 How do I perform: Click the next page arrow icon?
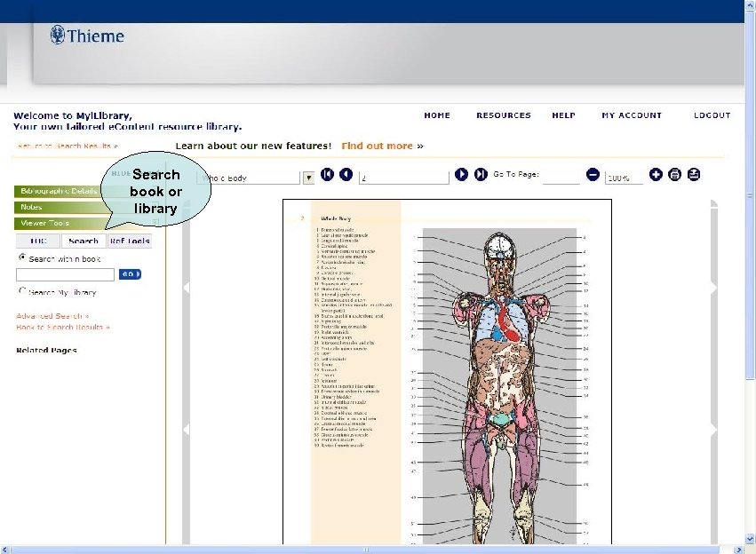click(461, 175)
